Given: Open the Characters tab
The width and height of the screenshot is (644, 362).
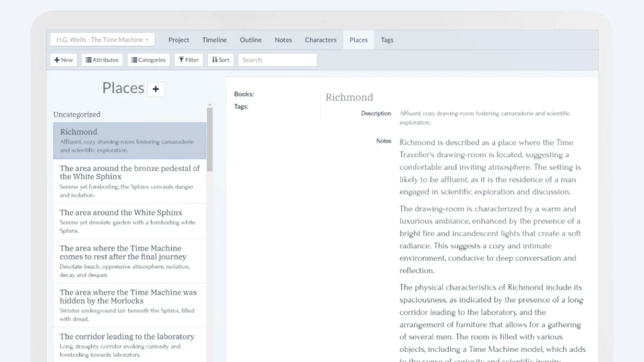Looking at the screenshot, I should 320,40.
